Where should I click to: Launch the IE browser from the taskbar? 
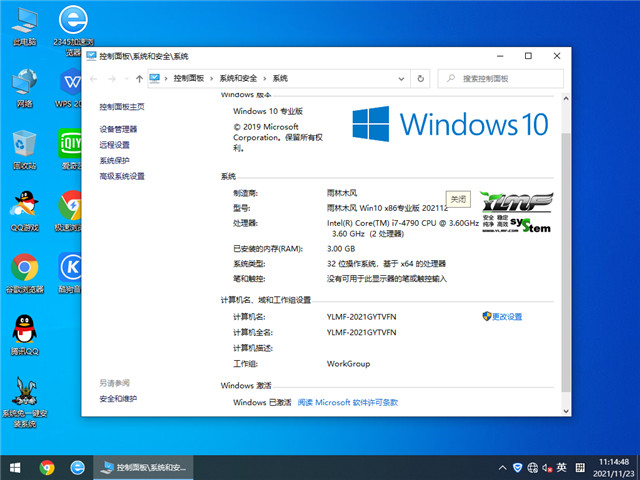(x=77, y=467)
